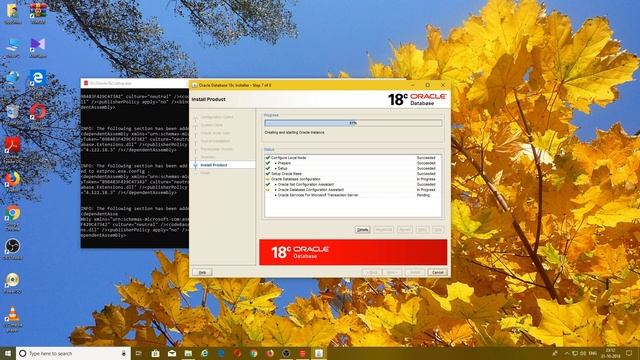Screen dimensions: 640x360
Task: Open Mail app from taskbar
Action: coord(172,353)
